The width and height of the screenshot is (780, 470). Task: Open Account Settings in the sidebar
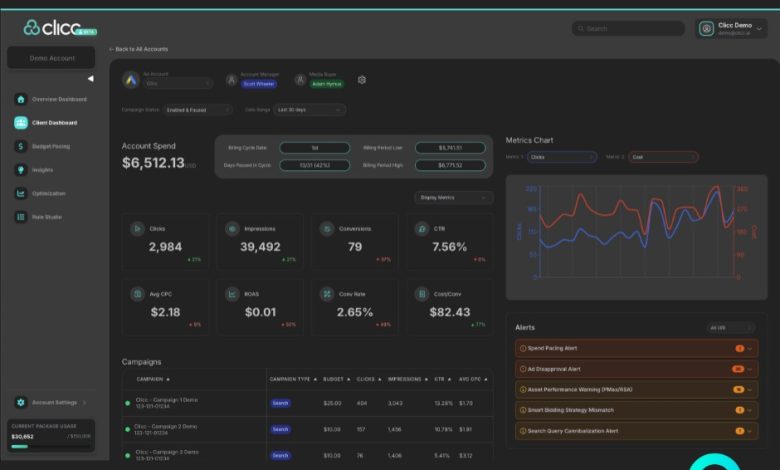coord(54,402)
